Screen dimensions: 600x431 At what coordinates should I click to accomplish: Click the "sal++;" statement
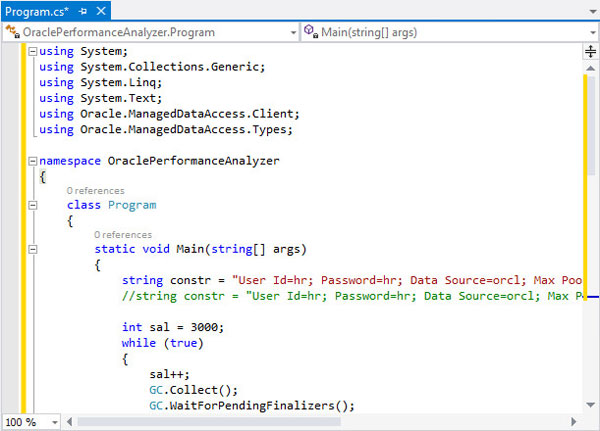(x=169, y=374)
